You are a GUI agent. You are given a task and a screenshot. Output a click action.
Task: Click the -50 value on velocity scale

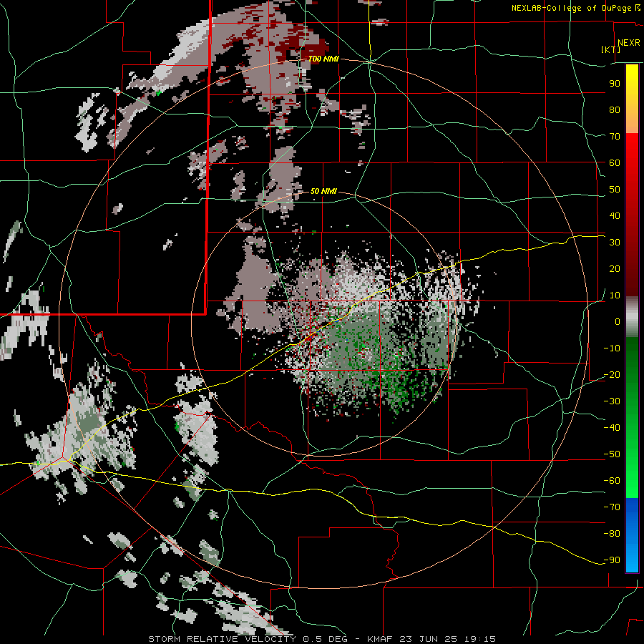pos(612,454)
